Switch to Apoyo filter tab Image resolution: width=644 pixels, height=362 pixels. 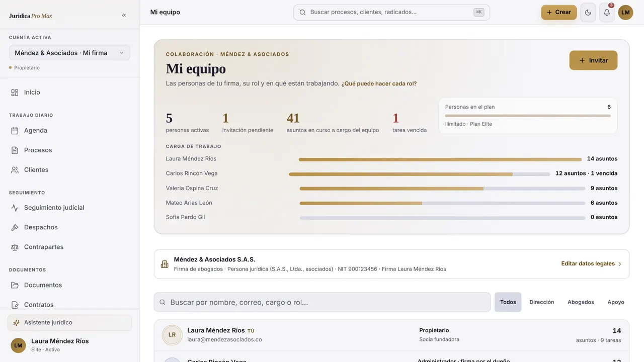click(x=616, y=302)
